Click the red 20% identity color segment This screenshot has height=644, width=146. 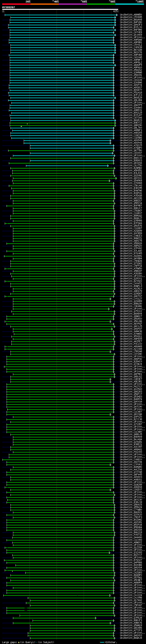point(16,4)
